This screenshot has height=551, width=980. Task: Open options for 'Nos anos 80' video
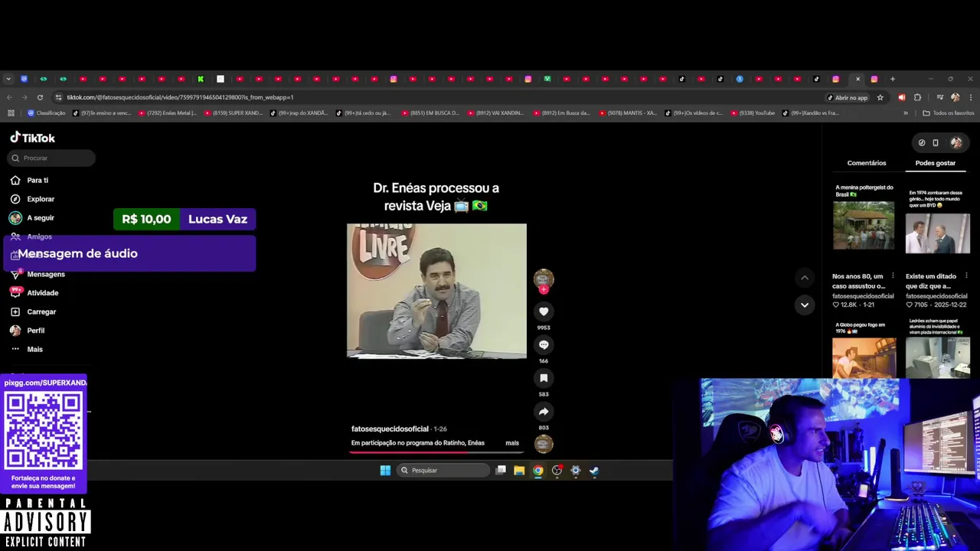tap(893, 276)
